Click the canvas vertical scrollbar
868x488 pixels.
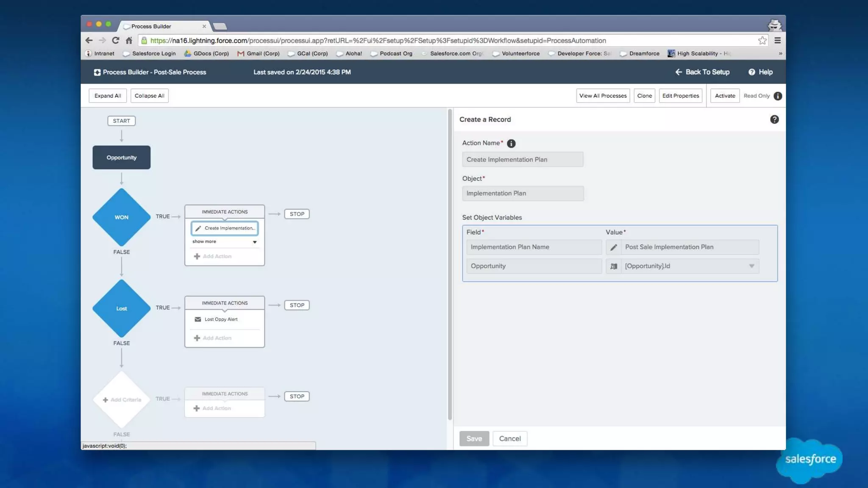coord(449,263)
